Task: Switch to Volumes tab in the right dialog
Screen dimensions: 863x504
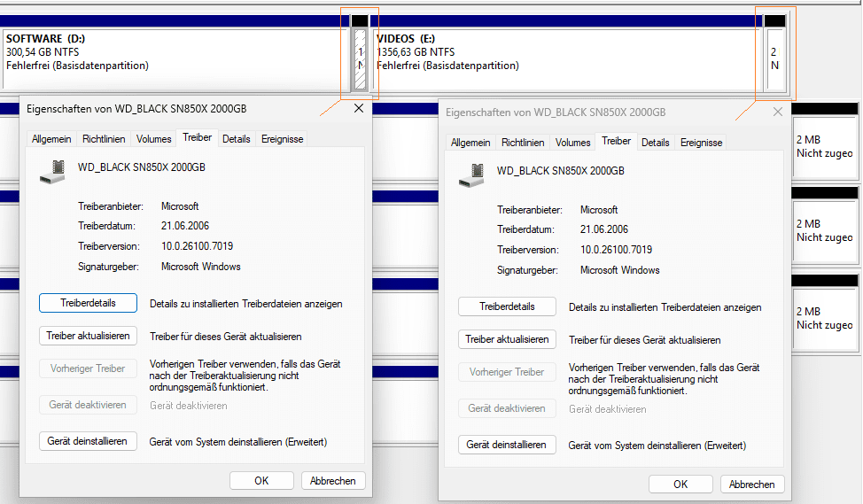Action: pos(573,143)
